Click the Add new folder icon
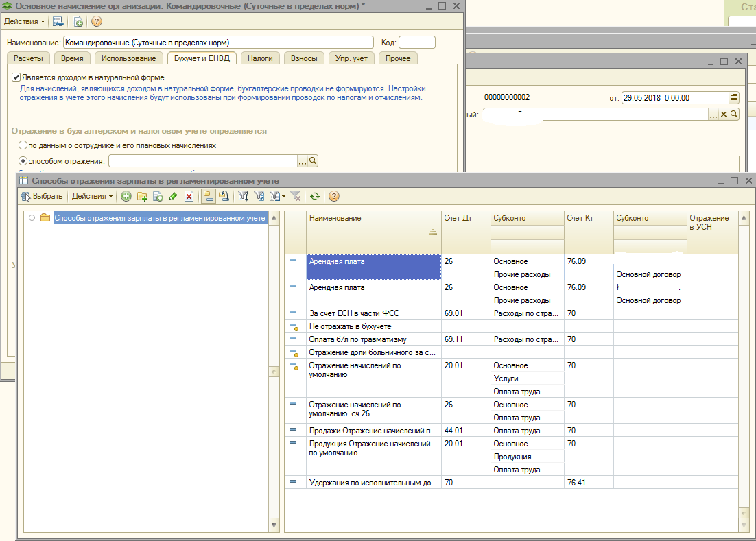Screen dimensions: 756x541 pos(142,196)
